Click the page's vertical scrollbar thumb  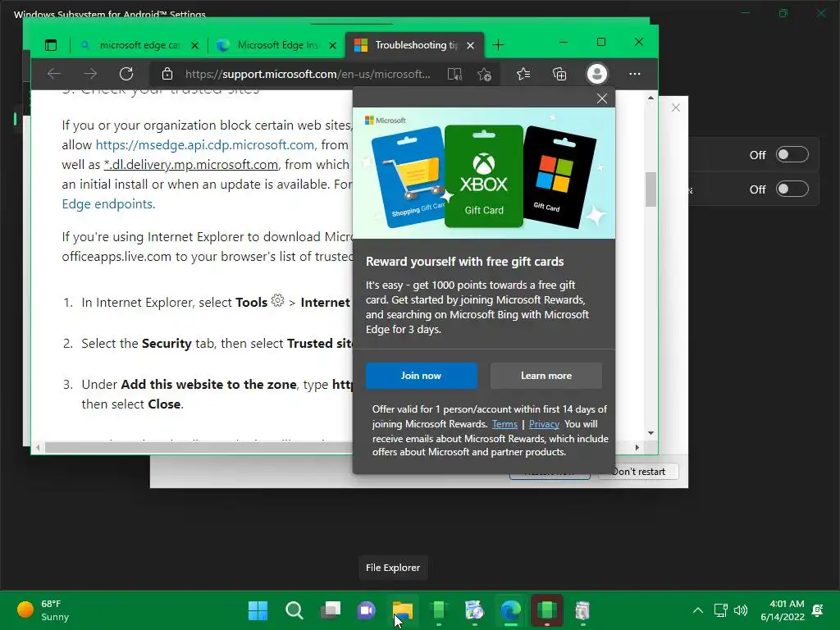coord(651,189)
